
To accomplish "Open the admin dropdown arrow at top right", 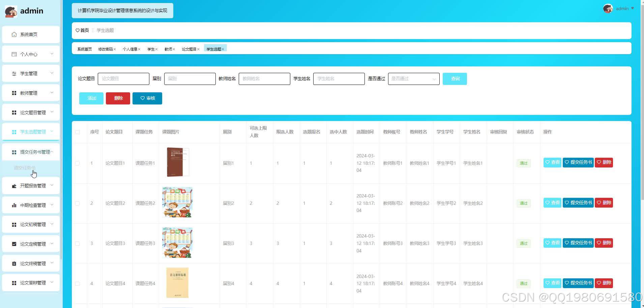I will [x=633, y=8].
